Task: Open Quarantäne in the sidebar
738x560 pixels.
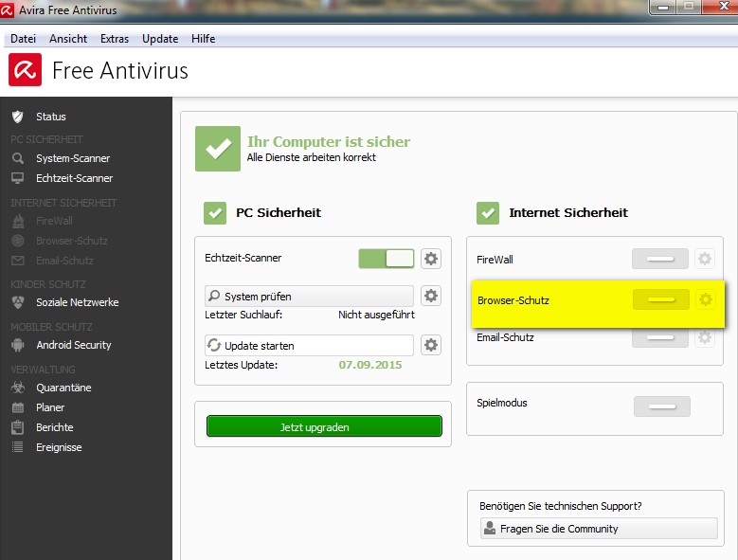Action: coord(63,388)
